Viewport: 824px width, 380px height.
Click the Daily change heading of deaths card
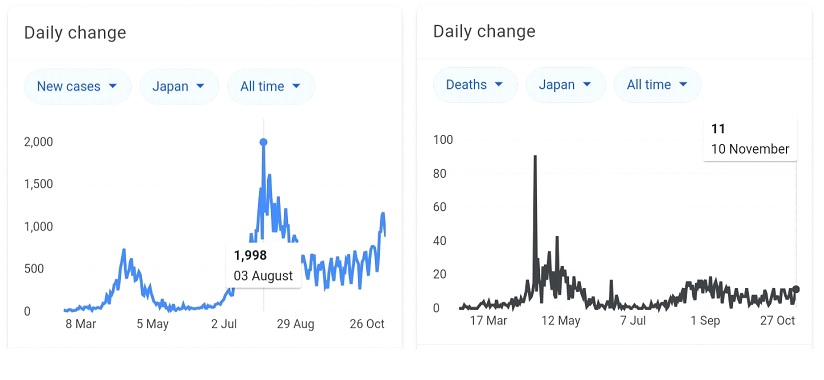(x=484, y=31)
